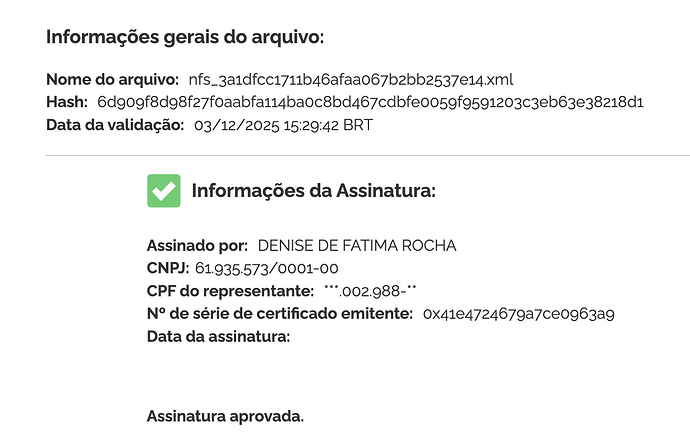Click the 'Assinatura aprovada.' status text
690x448 pixels.
pos(225,415)
